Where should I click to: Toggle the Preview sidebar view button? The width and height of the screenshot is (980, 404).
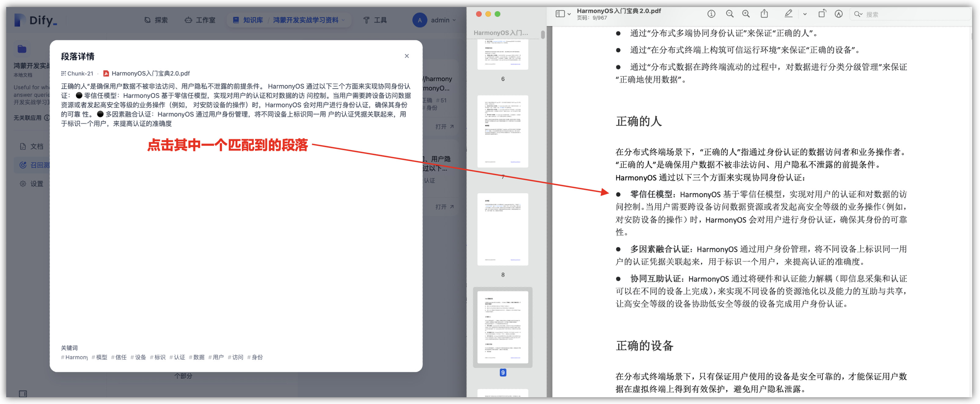[560, 14]
